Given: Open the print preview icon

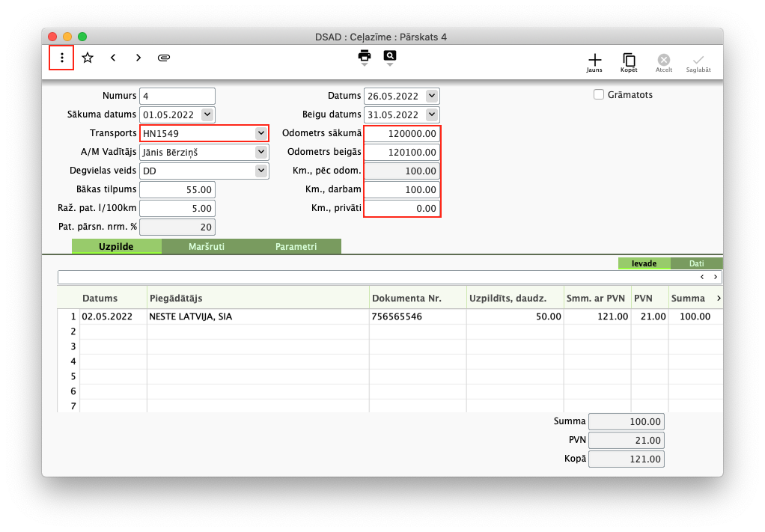Looking at the screenshot, I should [390, 56].
